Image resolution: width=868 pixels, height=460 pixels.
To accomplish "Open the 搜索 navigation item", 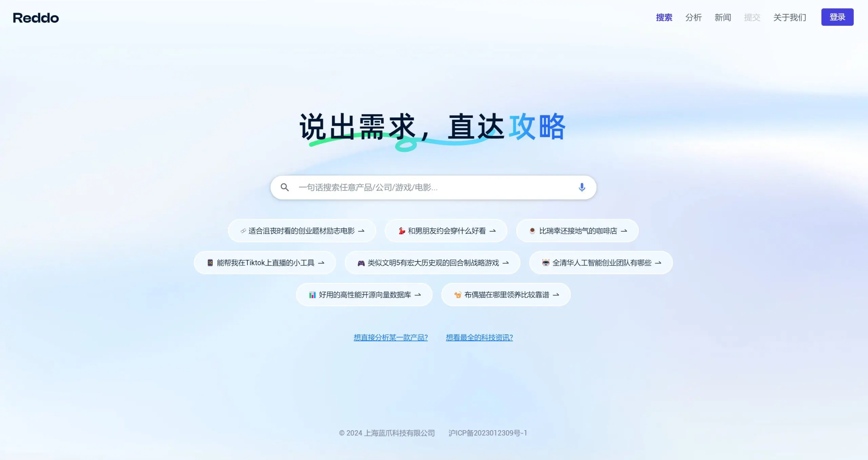I will click(664, 18).
